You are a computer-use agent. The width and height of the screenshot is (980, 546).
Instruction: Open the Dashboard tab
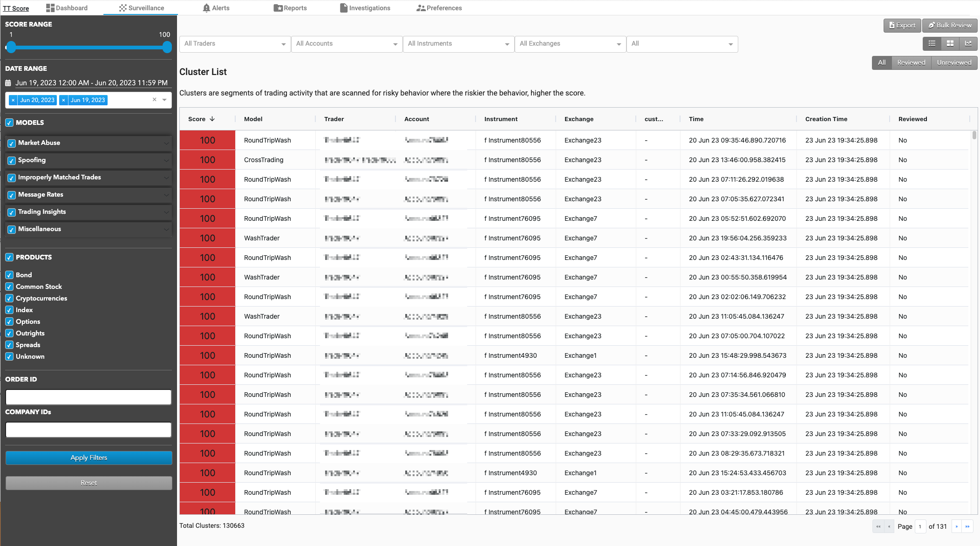67,8
